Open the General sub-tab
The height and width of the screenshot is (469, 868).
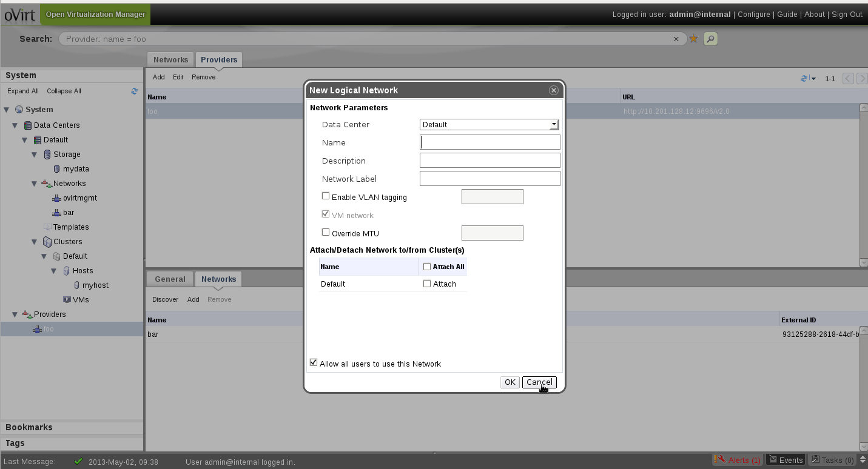[170, 279]
